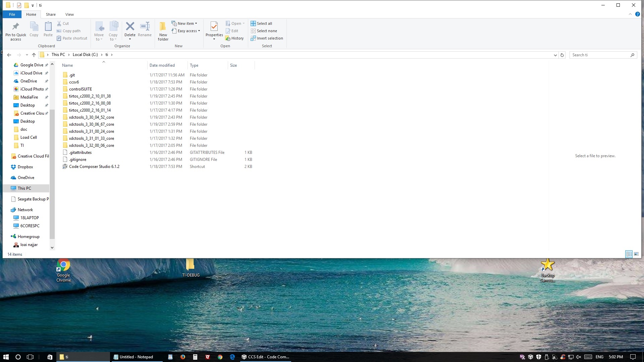Image resolution: width=644 pixels, height=362 pixels.
Task: Click the Search ti input field
Action: click(x=603, y=55)
